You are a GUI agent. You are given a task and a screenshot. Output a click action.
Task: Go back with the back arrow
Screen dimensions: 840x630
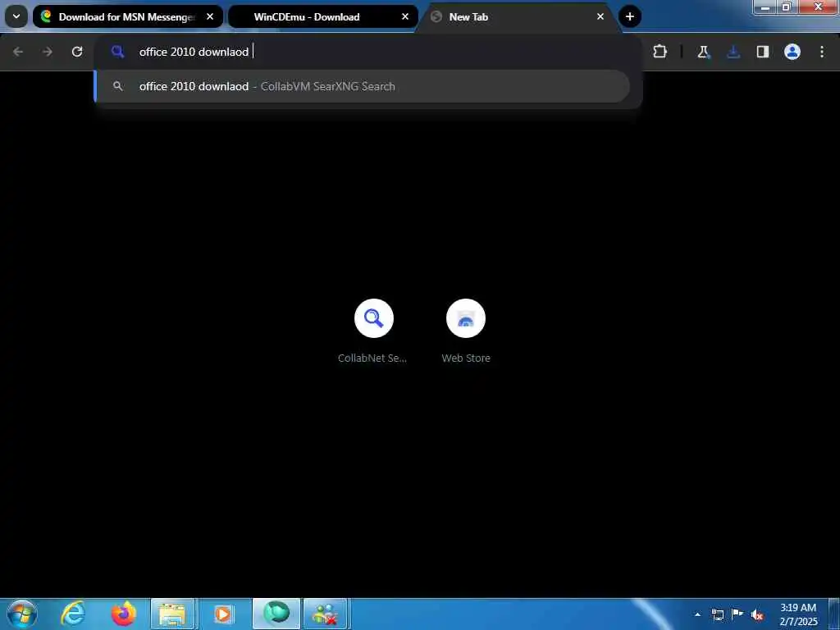[x=18, y=52]
